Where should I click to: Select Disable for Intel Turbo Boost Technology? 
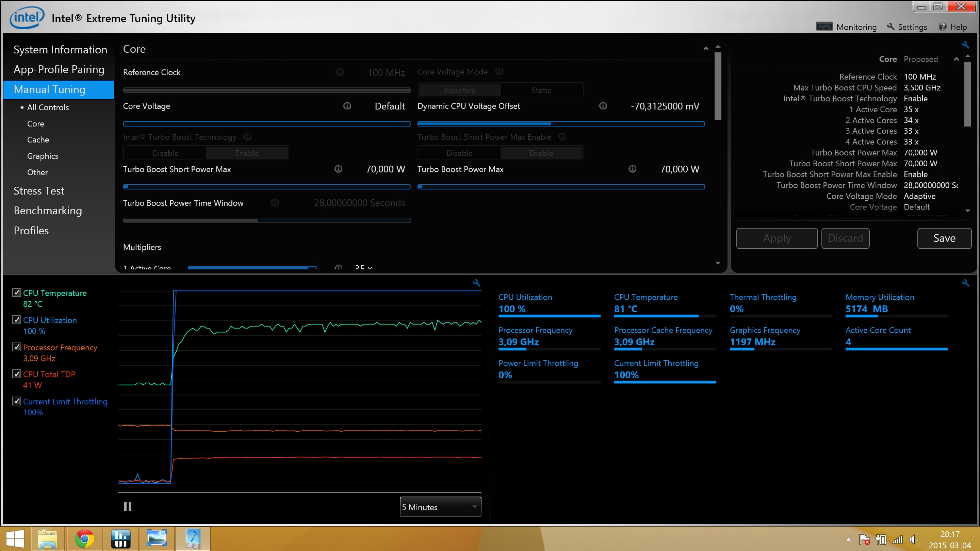tap(165, 153)
